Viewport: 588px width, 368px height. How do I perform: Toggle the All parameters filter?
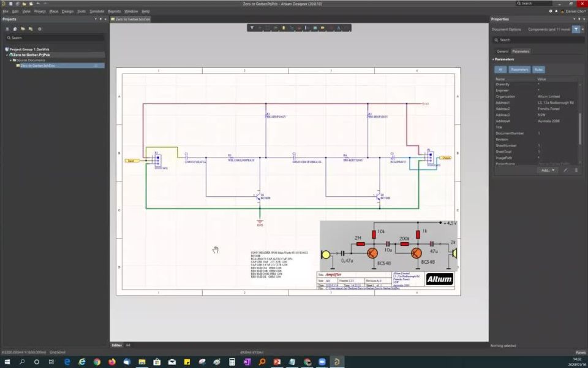point(500,70)
